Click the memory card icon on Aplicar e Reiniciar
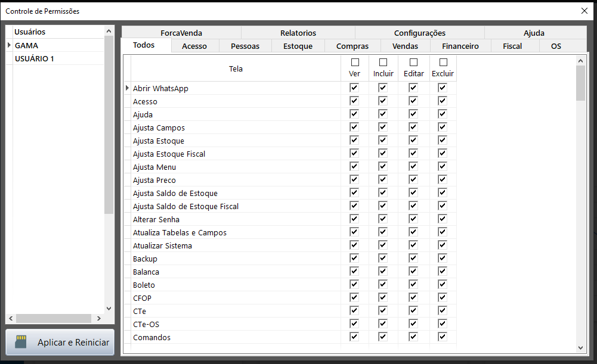 click(x=21, y=342)
